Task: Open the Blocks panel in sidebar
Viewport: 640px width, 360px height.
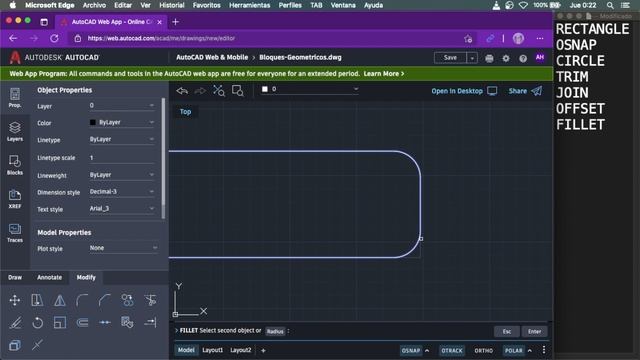Action: tap(15, 165)
